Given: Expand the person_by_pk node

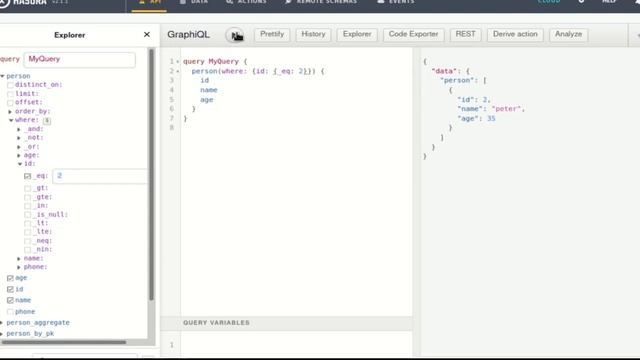Looking at the screenshot, I should (2, 334).
